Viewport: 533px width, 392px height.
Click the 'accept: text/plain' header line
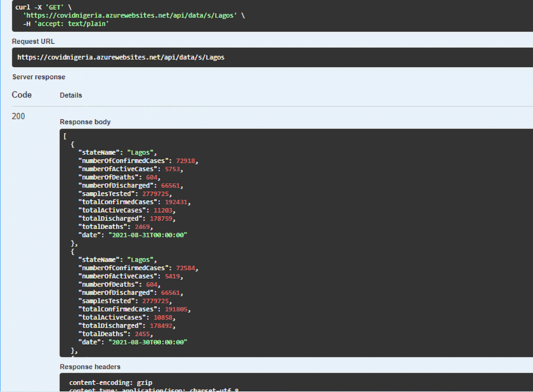pyautogui.click(x=66, y=24)
